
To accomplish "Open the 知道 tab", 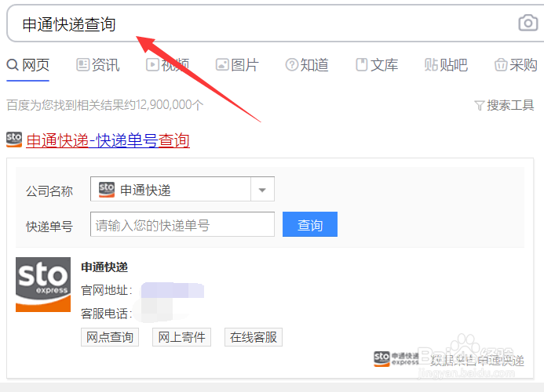I will tap(307, 65).
